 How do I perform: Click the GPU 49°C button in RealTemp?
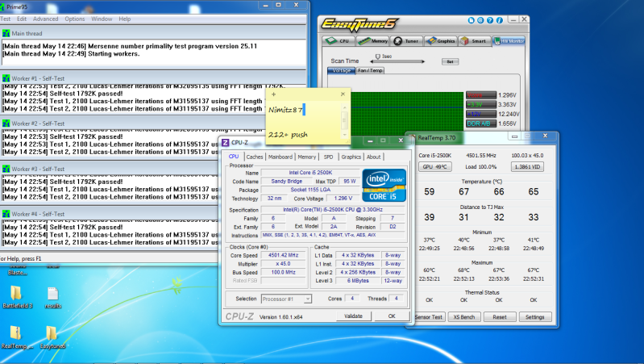(x=435, y=166)
